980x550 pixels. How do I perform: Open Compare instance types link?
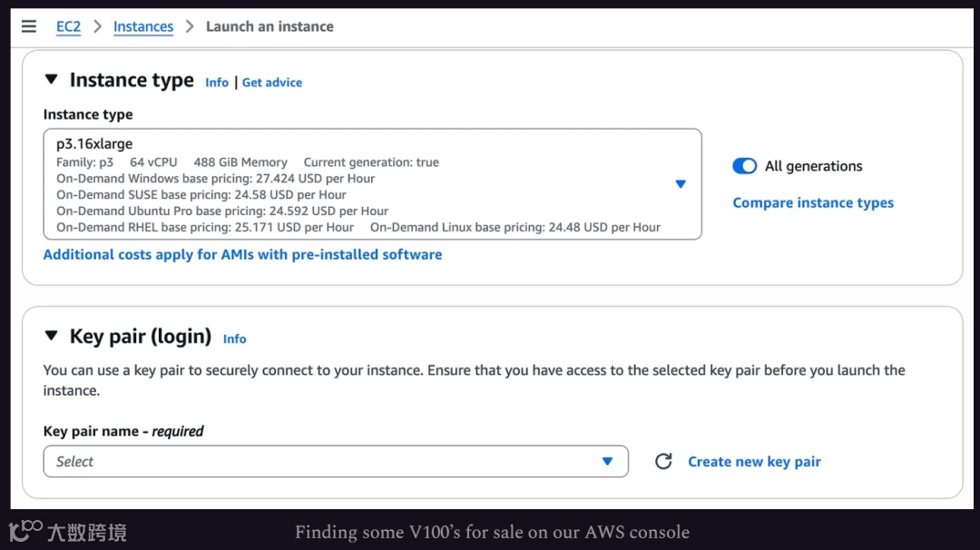click(813, 202)
